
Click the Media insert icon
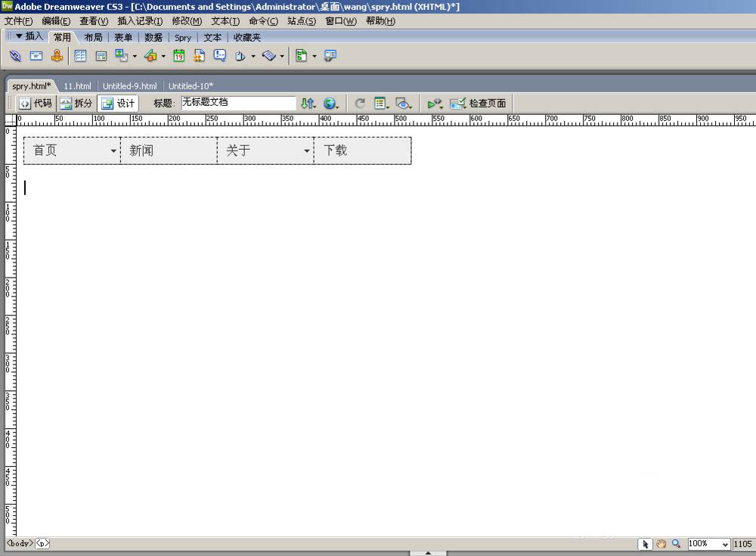click(150, 56)
